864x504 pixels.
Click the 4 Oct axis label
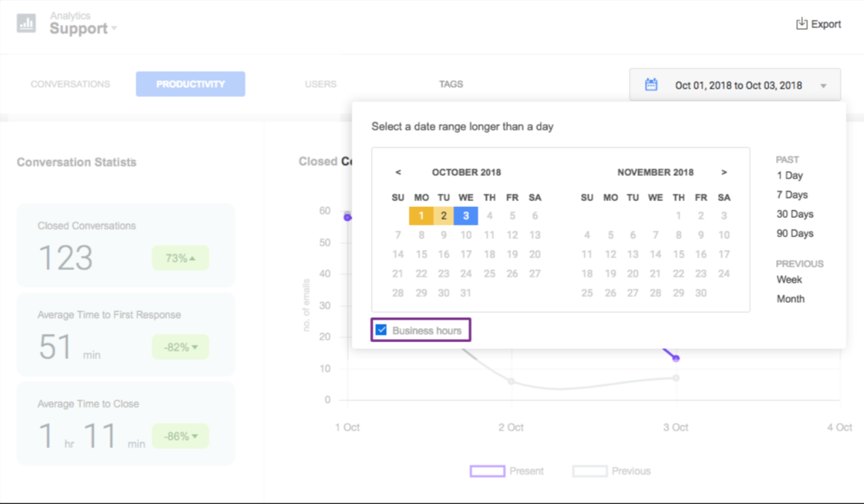pos(840,427)
